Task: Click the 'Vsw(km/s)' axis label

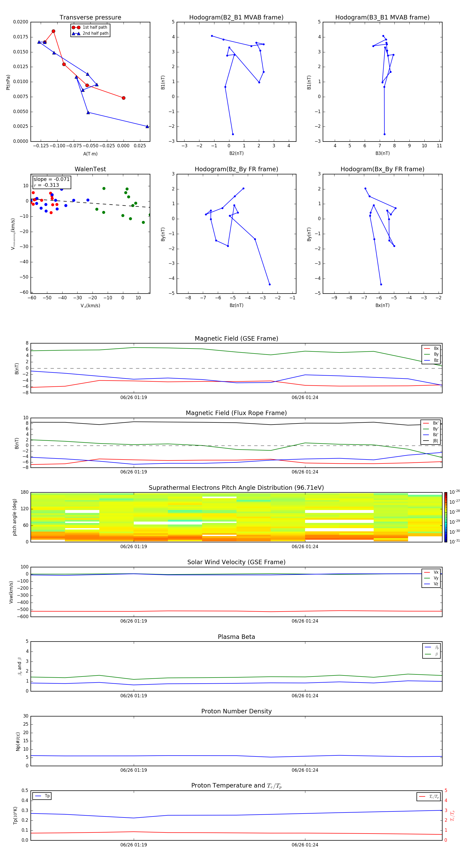Action: click(x=11, y=592)
